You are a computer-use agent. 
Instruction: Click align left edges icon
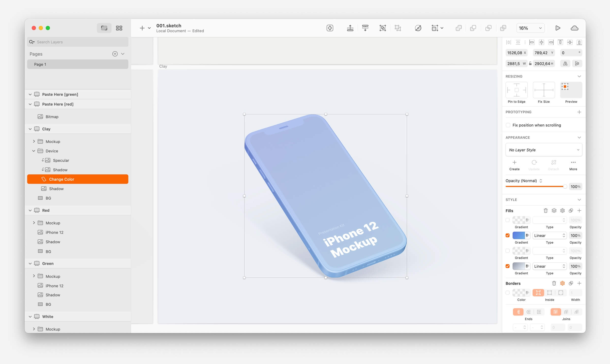coord(532,42)
